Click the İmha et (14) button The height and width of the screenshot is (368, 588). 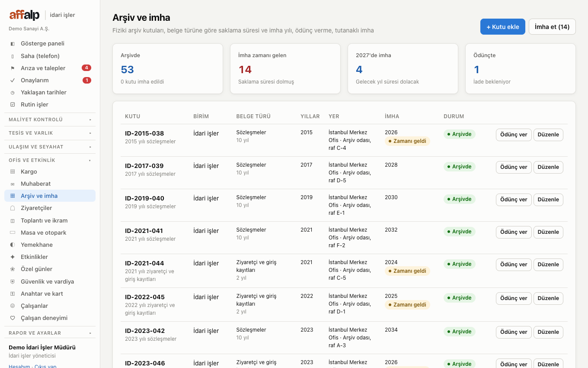[x=552, y=26]
